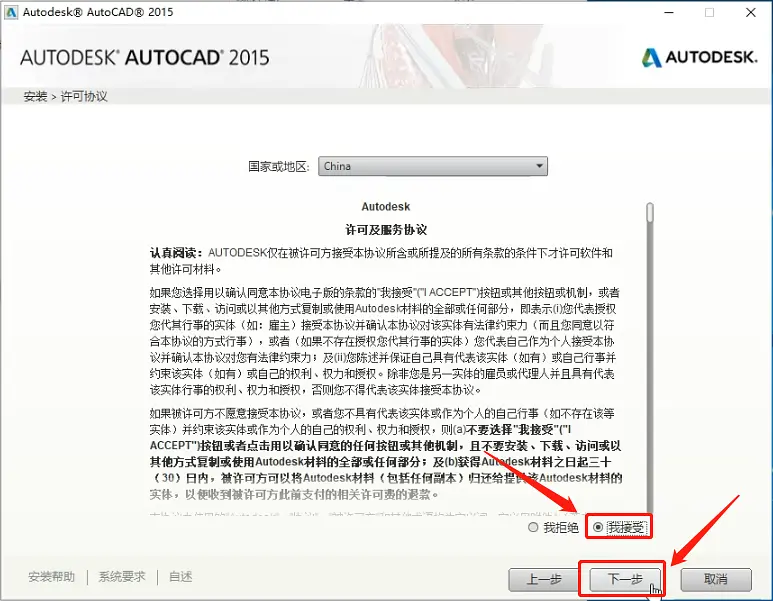Minimize the AutoCAD 2015 installer window

click(x=669, y=12)
